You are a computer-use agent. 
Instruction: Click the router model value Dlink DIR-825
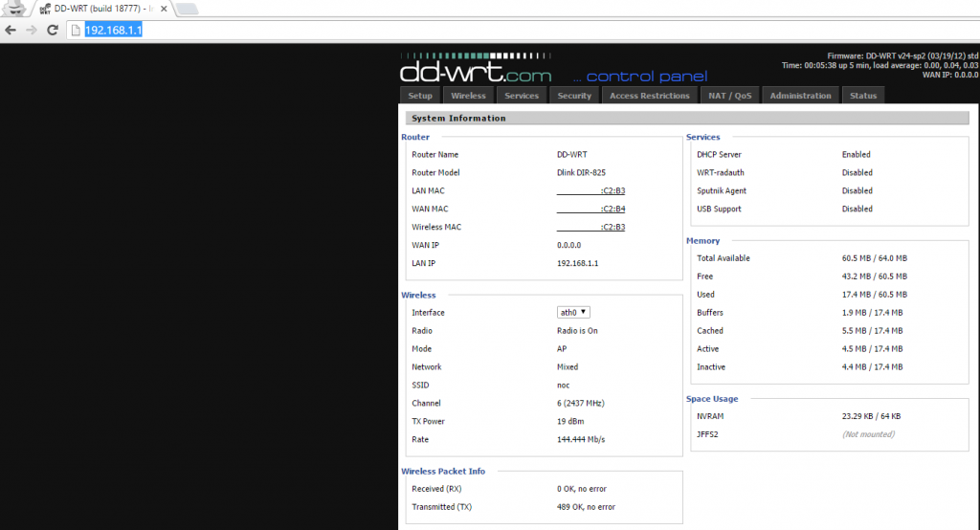[x=581, y=172]
